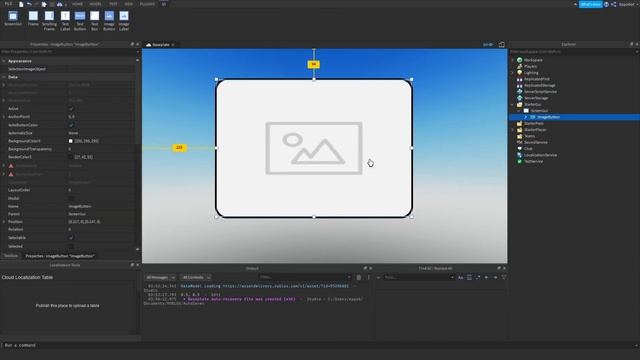This screenshot has height=360, width=640.
Task: Toggle match case (Aa) in Find panel
Action: pyautogui.click(x=460, y=278)
